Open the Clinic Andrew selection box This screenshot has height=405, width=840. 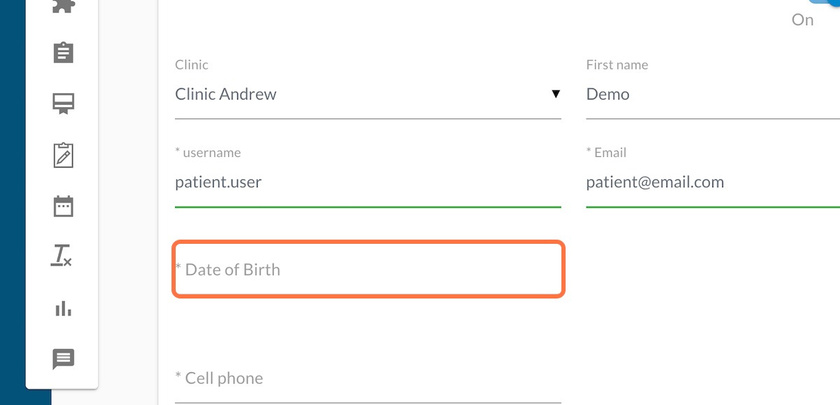click(x=368, y=94)
